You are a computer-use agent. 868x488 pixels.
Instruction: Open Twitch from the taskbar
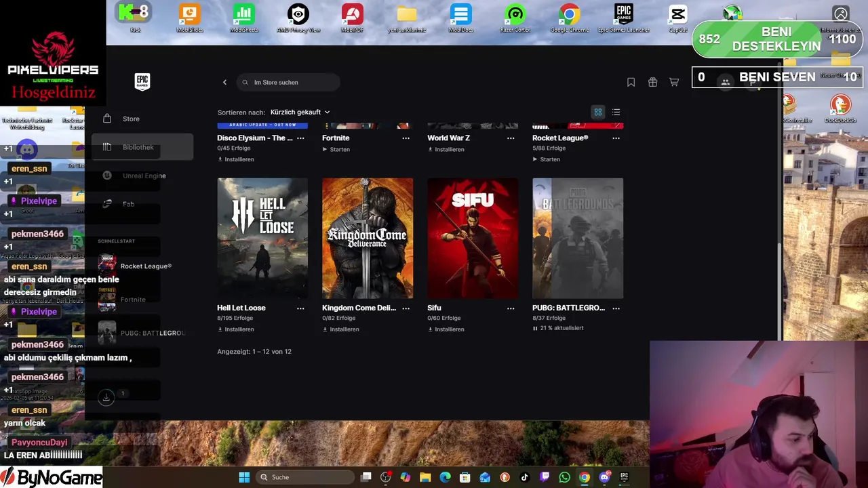pyautogui.click(x=545, y=477)
